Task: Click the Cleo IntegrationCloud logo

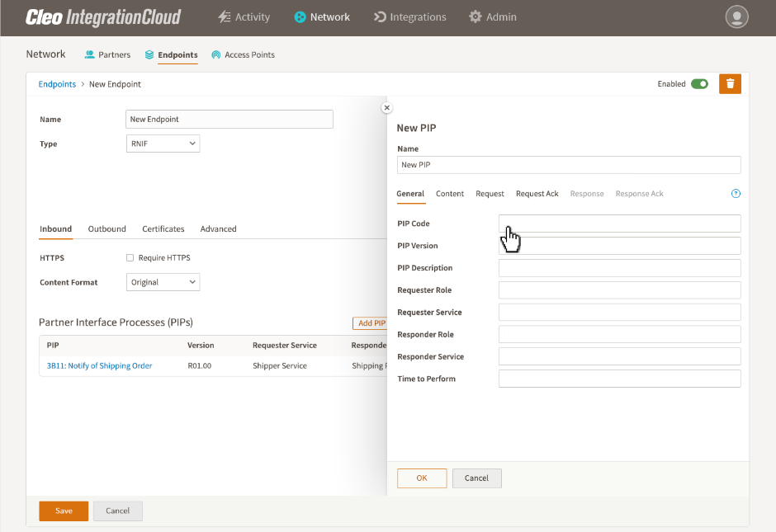Action: coord(103,17)
